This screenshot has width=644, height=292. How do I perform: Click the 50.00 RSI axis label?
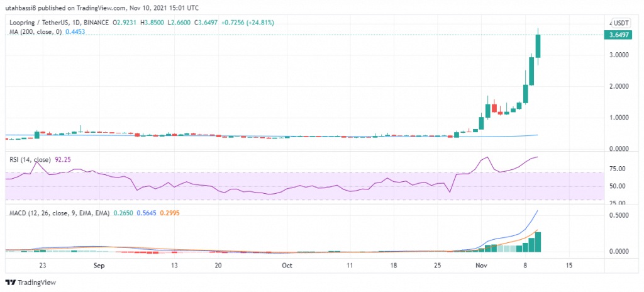click(x=617, y=186)
